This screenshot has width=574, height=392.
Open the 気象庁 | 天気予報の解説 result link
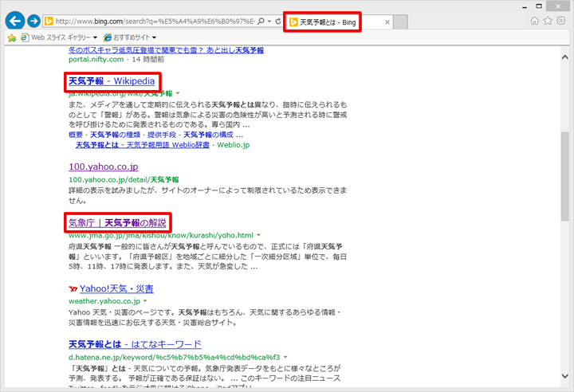coord(117,222)
